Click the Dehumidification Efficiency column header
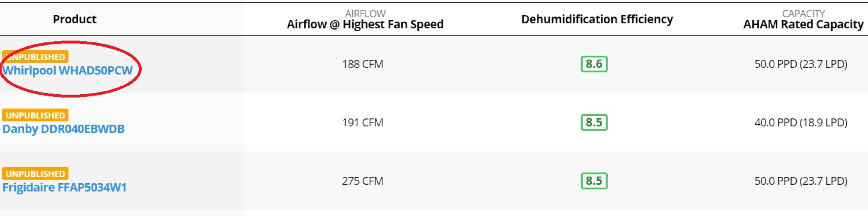Viewport: 868px width, 216px height. [x=597, y=19]
